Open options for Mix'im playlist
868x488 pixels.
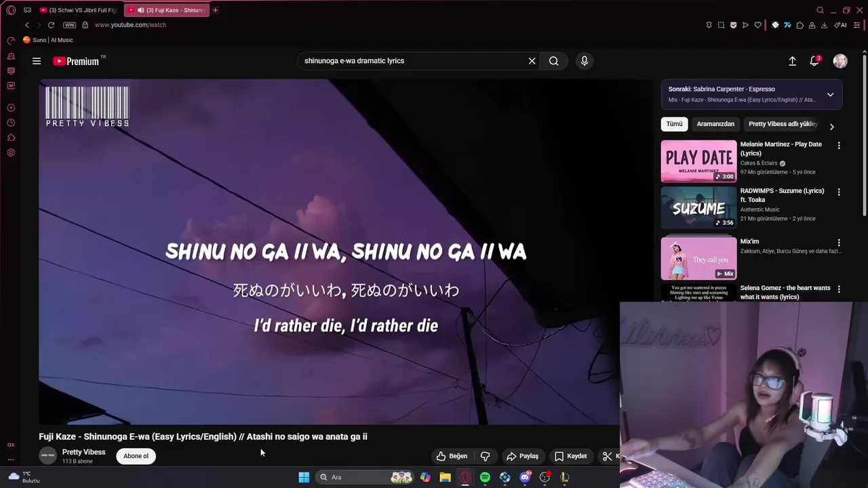839,243
